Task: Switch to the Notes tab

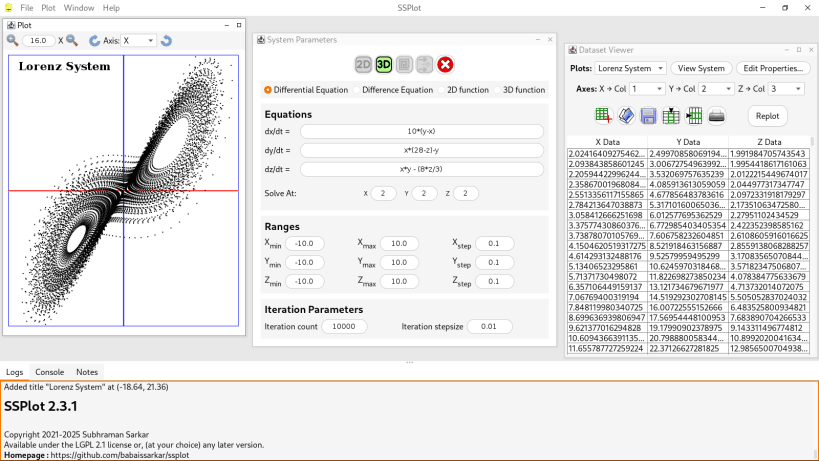Action: coord(87,372)
